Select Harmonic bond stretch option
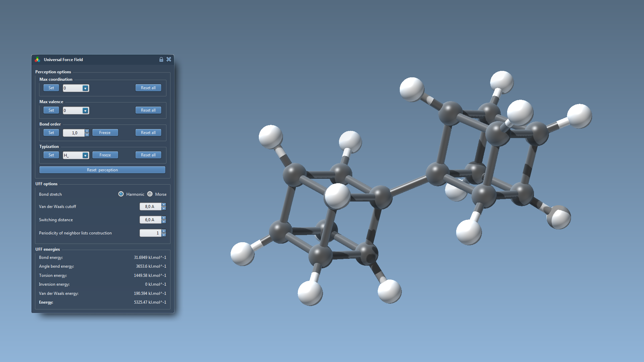This screenshot has height=362, width=644. tap(121, 194)
